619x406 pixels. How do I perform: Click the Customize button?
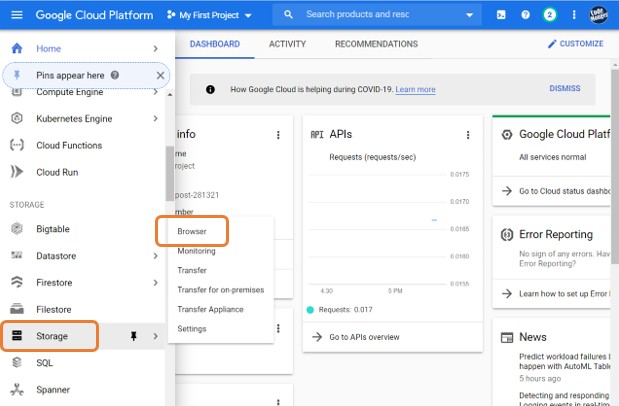pyautogui.click(x=576, y=44)
